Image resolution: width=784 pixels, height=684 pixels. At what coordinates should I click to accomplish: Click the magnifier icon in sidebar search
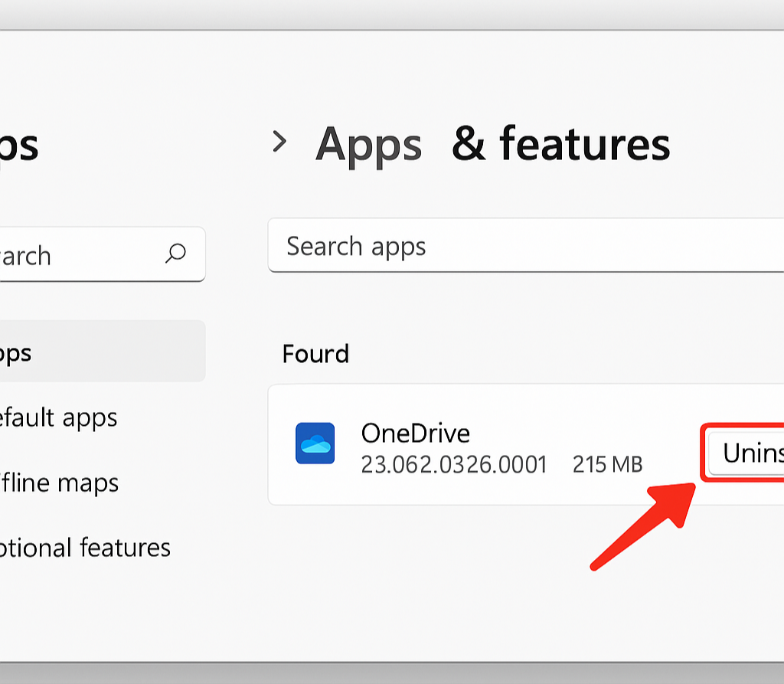pos(175,254)
